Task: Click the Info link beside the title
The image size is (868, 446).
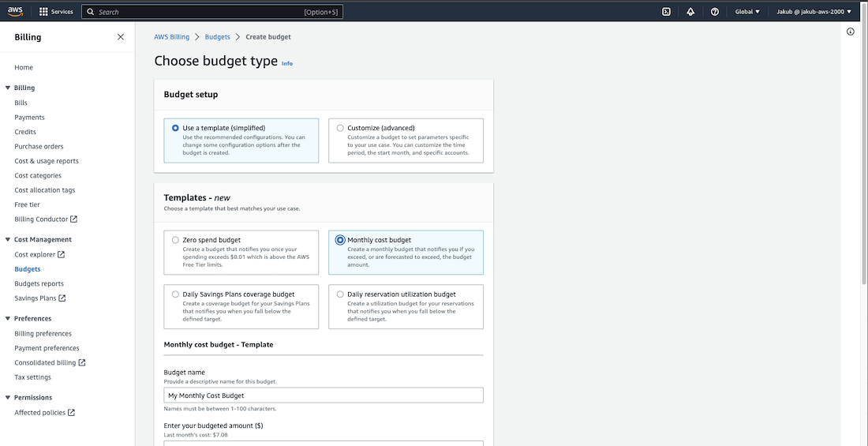Action: (287, 64)
